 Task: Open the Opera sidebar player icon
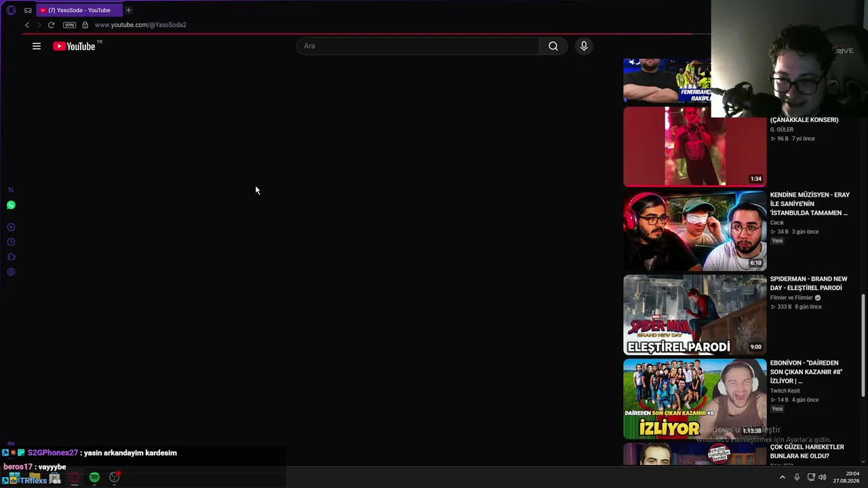coord(11,227)
